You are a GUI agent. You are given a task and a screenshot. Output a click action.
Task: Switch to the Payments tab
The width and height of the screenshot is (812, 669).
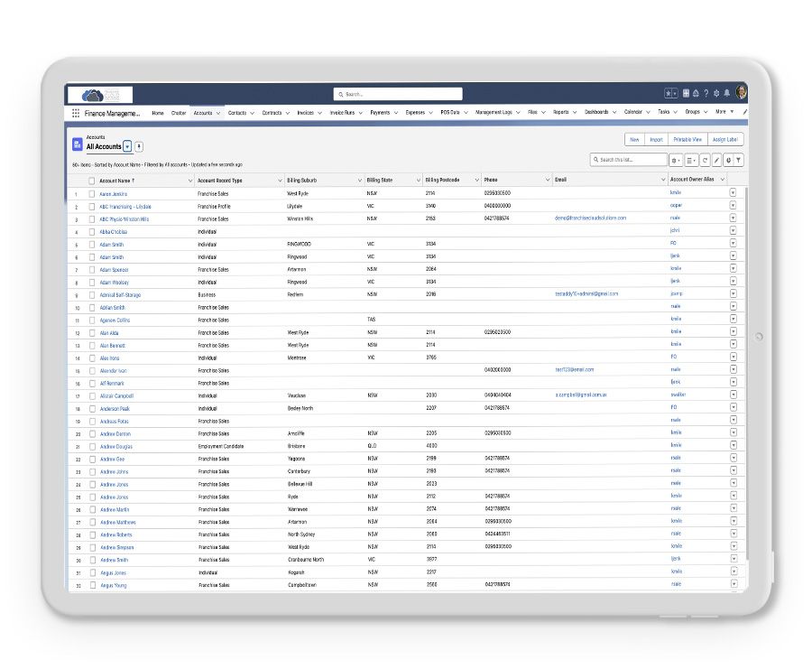pos(380,113)
